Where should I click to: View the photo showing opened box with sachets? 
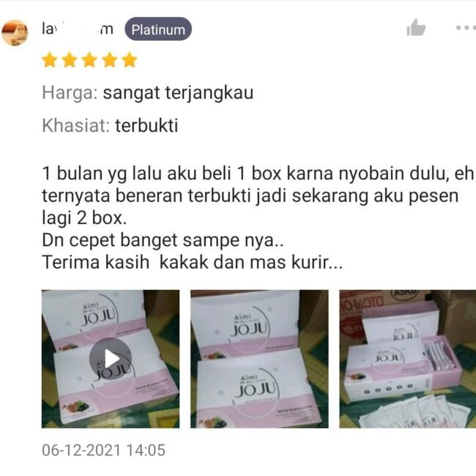point(407,359)
